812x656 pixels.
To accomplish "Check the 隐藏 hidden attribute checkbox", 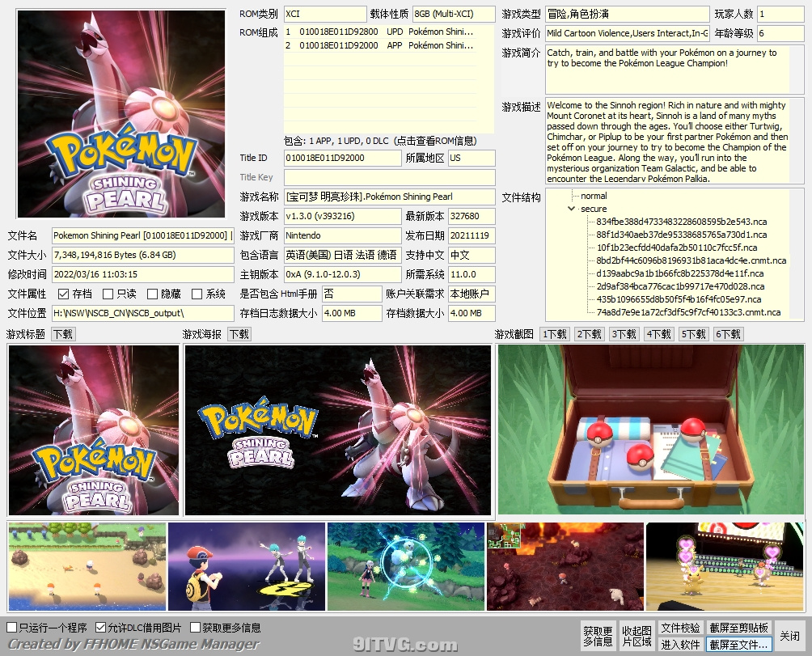I will [x=152, y=294].
